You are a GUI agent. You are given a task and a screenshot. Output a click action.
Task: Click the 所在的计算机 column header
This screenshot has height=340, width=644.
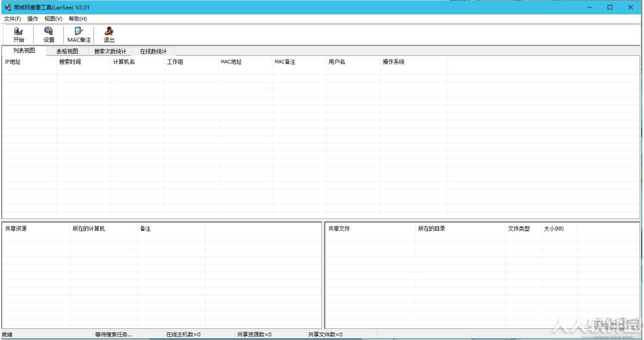104,229
